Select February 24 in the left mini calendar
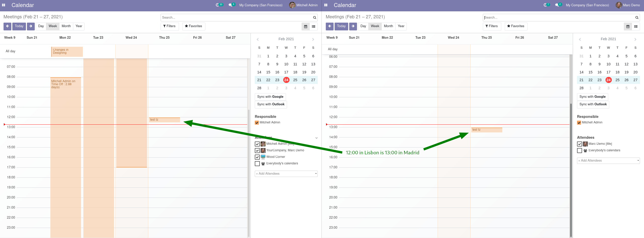The height and width of the screenshot is (238, 644). (x=286, y=80)
